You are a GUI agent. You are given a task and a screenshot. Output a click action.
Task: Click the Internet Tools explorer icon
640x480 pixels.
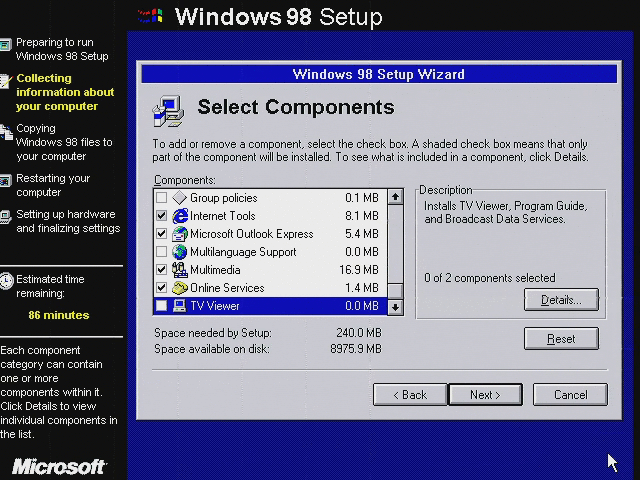click(180, 216)
